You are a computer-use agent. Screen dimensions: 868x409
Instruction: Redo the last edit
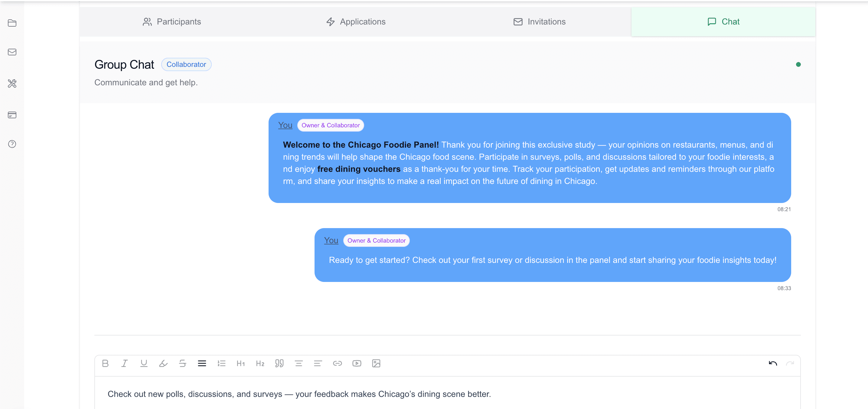[x=790, y=363]
